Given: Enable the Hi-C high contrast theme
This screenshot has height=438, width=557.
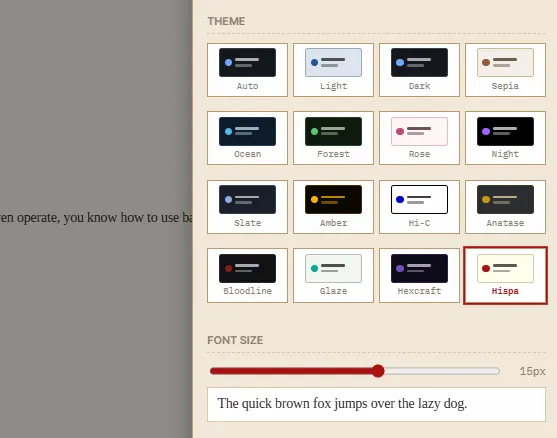Looking at the screenshot, I should 419,207.
